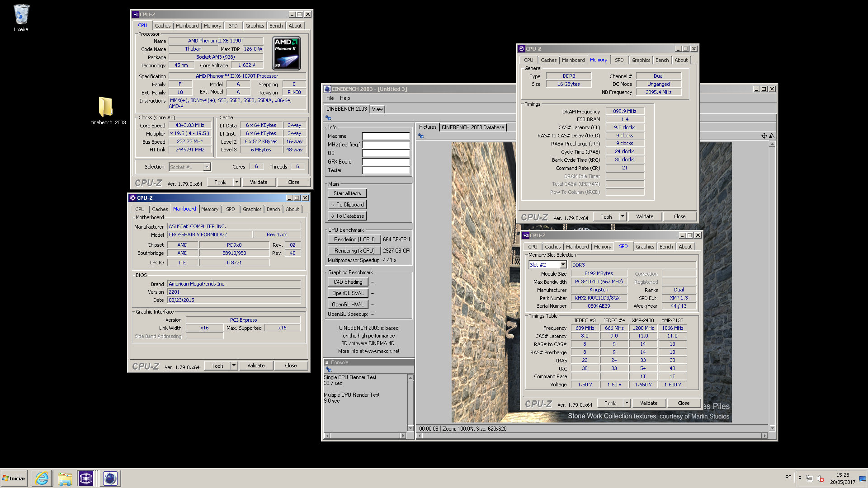Click the pin icon under the Pictures tab
Screen dimensions: 868x488
tap(421, 136)
